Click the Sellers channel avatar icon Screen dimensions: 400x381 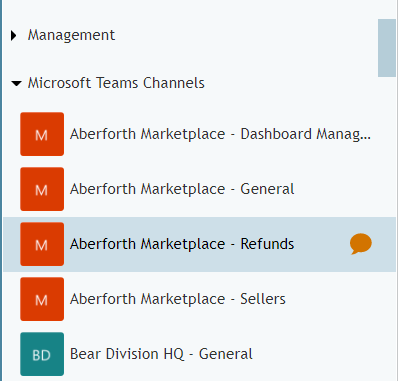42,299
